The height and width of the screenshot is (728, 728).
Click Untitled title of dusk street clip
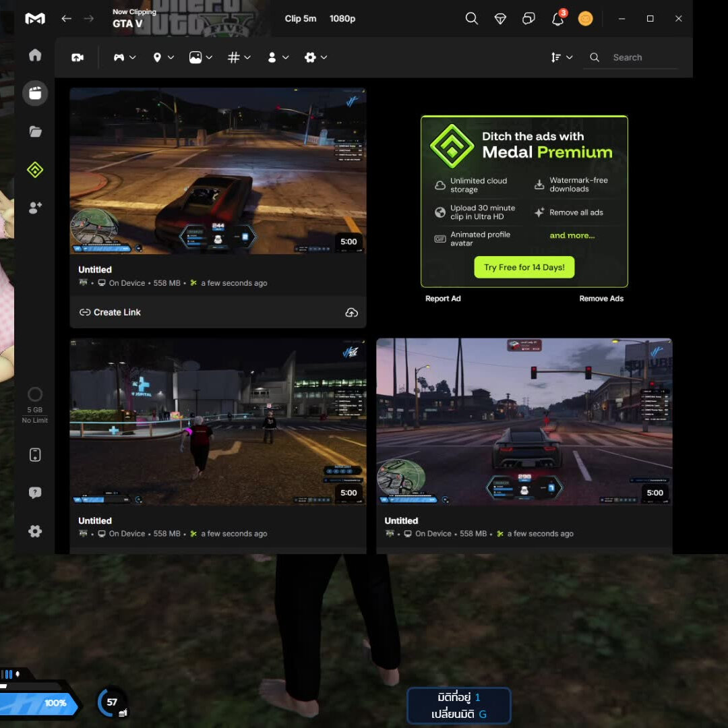(x=401, y=521)
